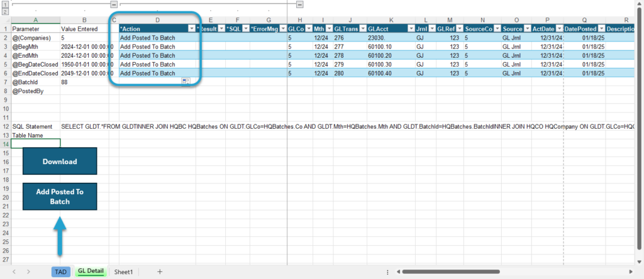This screenshot has height=279, width=644.
Task: Click the sheet tab options dots
Action: (x=387, y=271)
